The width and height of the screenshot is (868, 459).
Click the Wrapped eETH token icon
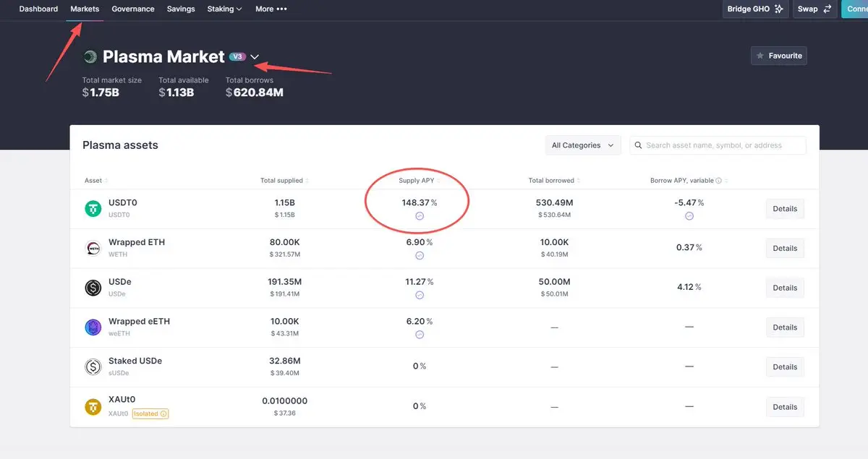(93, 327)
